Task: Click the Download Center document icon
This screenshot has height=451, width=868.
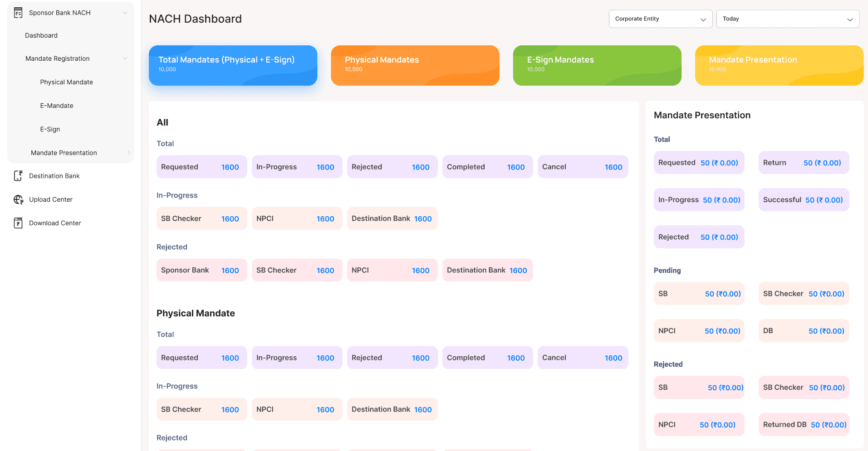Action: click(x=18, y=223)
